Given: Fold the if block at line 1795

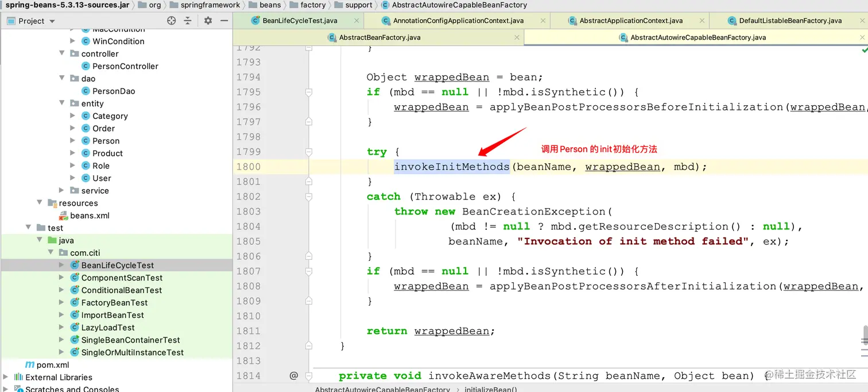Looking at the screenshot, I should (309, 92).
